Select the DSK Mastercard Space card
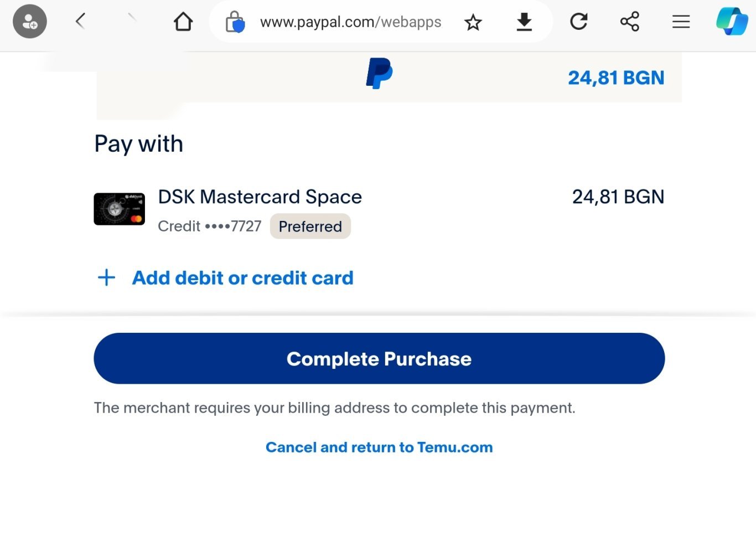This screenshot has height=546, width=756. [260, 197]
